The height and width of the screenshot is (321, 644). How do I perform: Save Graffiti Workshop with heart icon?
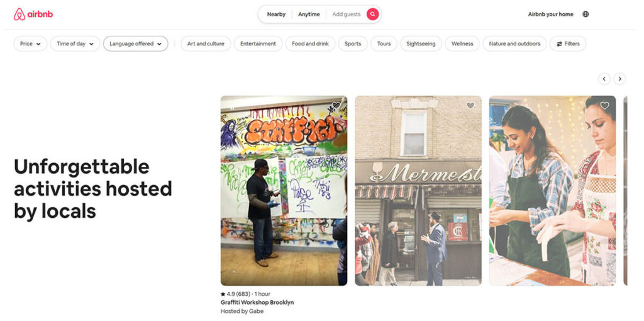pyautogui.click(x=336, y=106)
